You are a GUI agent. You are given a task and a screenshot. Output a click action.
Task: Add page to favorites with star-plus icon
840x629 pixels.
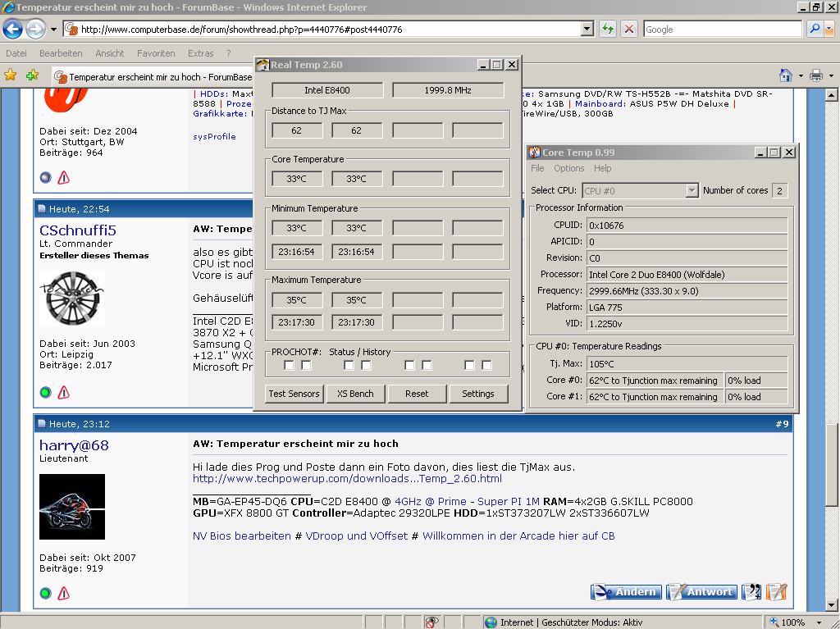click(32, 75)
